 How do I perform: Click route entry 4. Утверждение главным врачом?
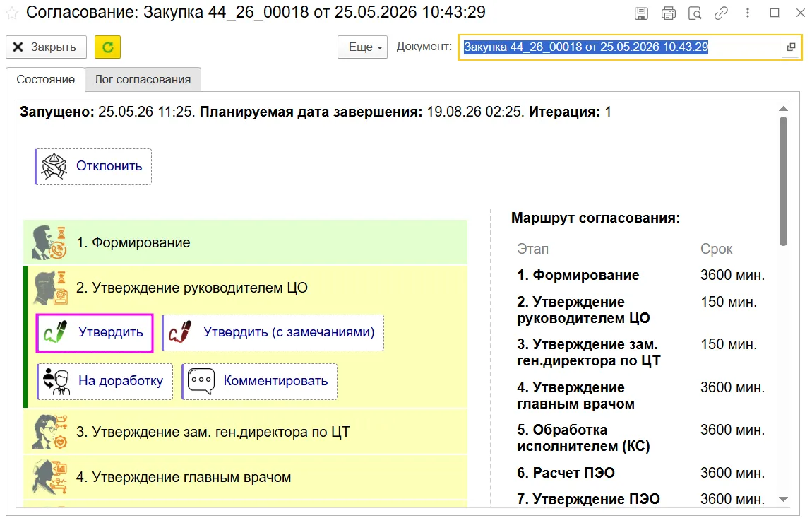[575, 396]
